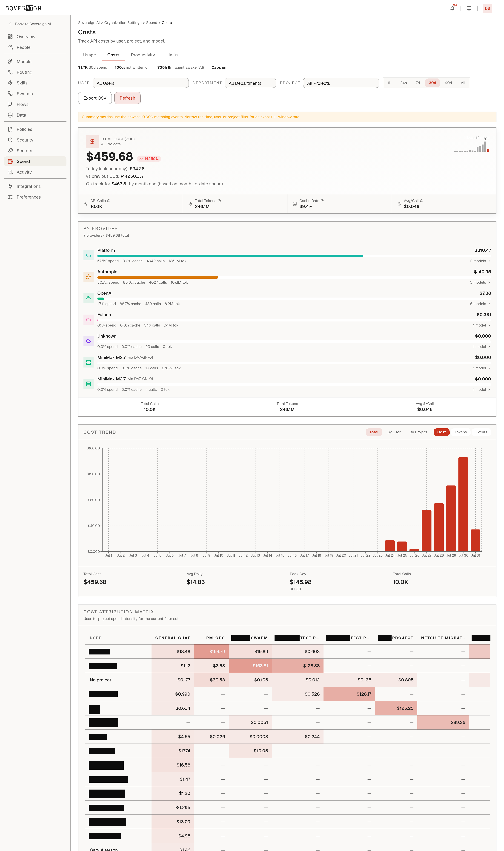Switch to the Usage tab
504x851 pixels.
[x=89, y=55]
